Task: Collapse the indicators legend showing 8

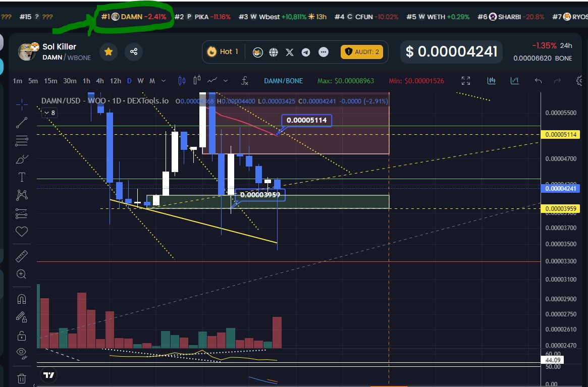Action: click(49, 113)
